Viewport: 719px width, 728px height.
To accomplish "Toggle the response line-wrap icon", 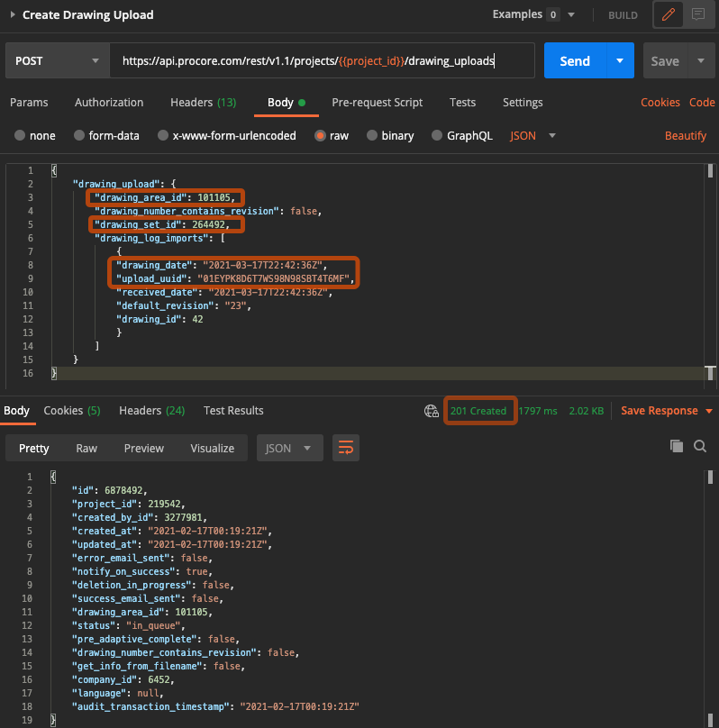I will [346, 448].
